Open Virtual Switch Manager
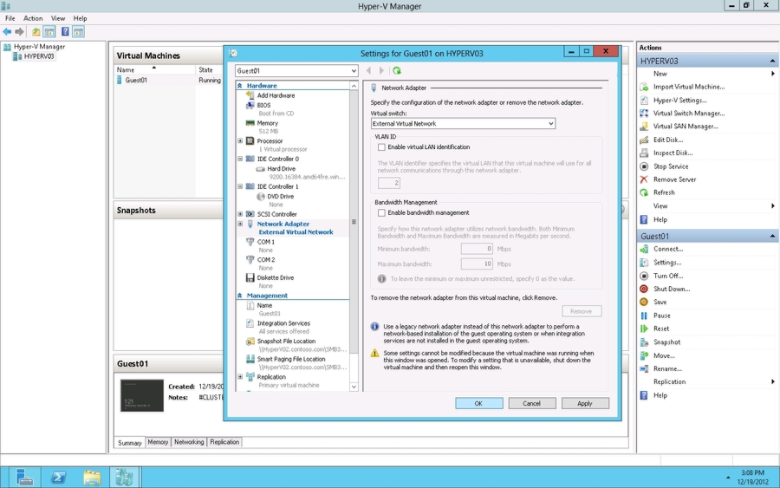Screen dimensions: 780x488 click(688, 113)
